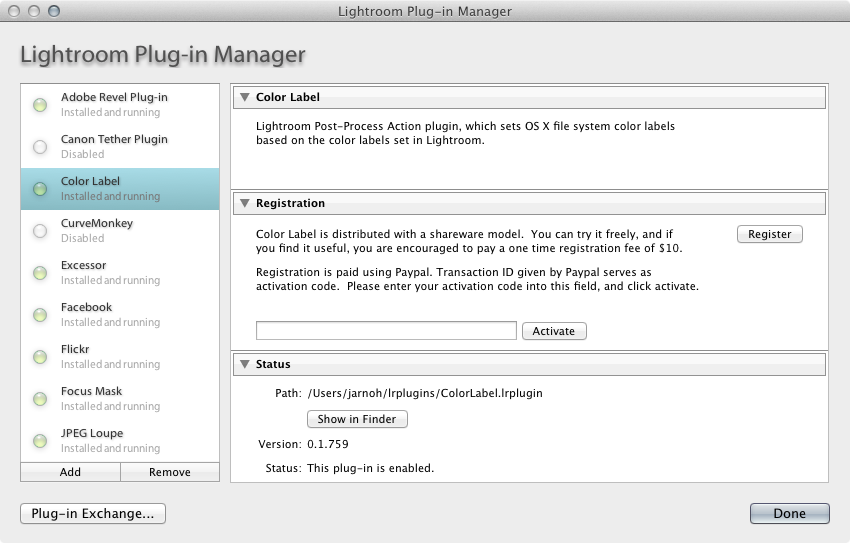
Task: Click the Register button
Action: (x=770, y=234)
